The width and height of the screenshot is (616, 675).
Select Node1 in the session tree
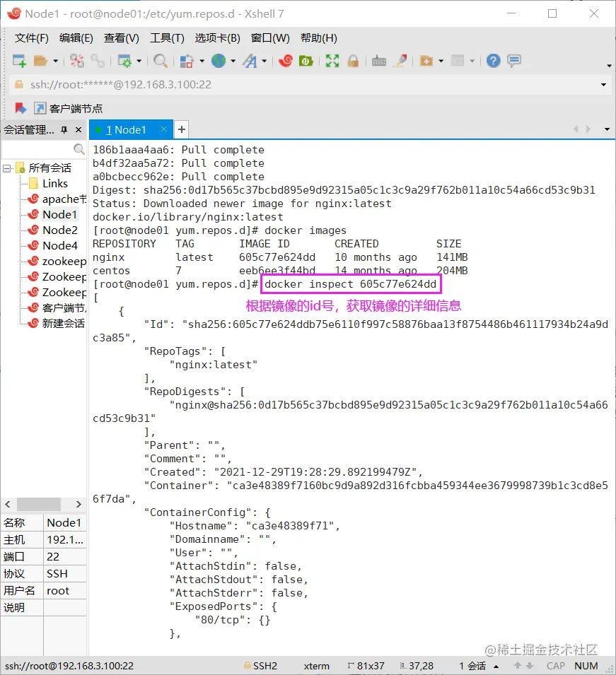click(x=59, y=215)
